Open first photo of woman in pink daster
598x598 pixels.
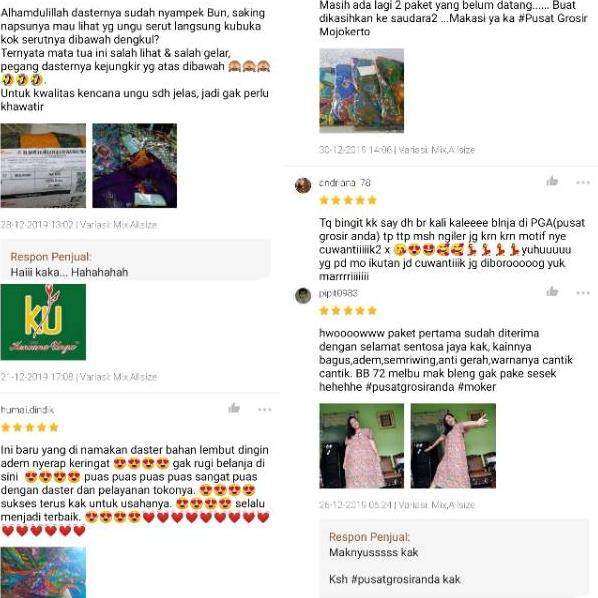362,446
